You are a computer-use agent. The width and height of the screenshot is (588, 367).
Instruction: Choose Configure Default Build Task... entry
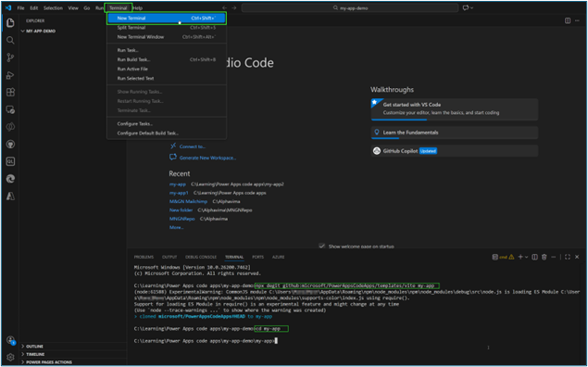click(167, 133)
